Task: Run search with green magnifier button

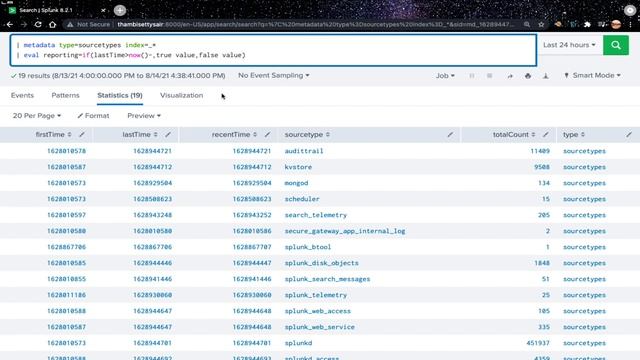Action: point(616,45)
